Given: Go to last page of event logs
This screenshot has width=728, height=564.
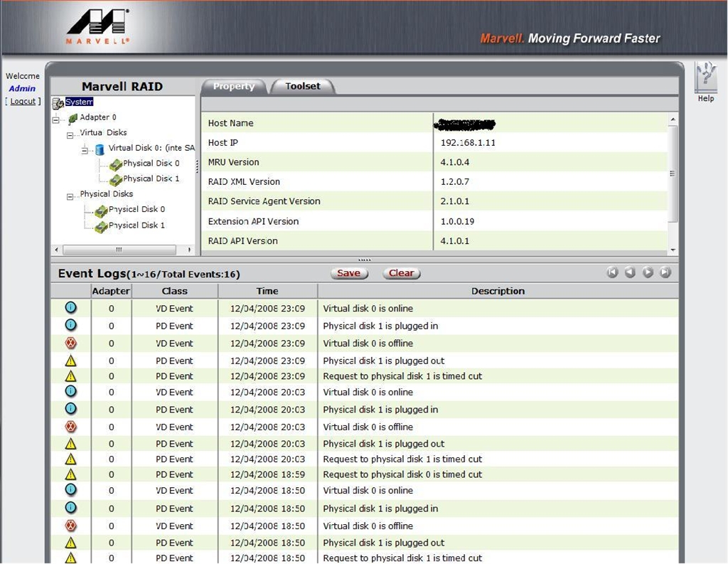Looking at the screenshot, I should [665, 272].
